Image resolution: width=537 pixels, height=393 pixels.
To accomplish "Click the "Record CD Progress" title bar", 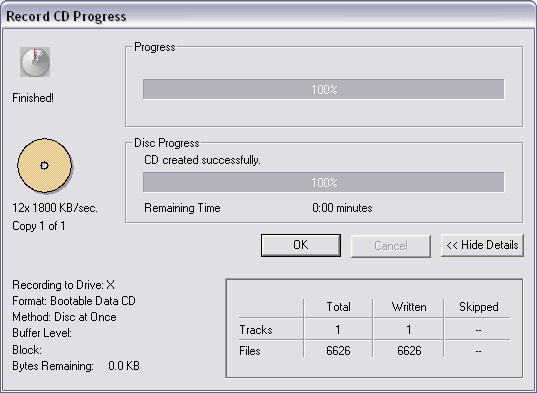I will 268,16.
